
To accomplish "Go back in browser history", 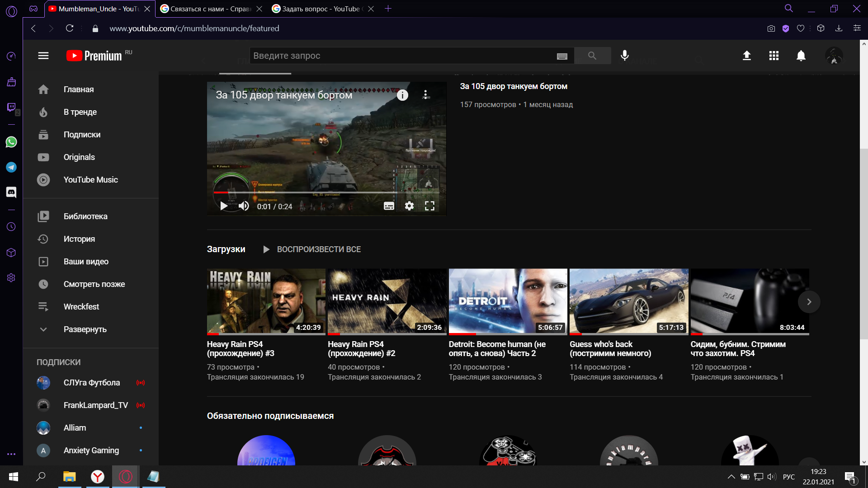I will point(33,28).
